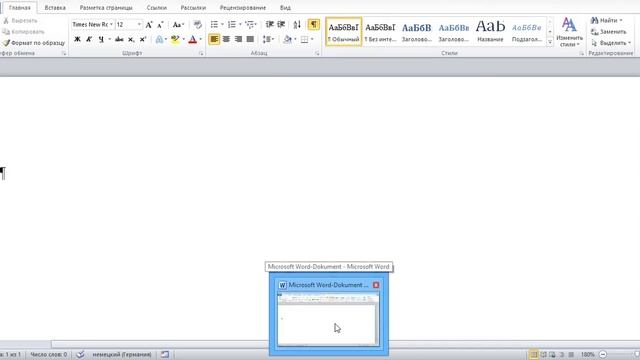This screenshot has width=640, height=360.
Task: Click the zoom out minus button
Action: [603, 355]
